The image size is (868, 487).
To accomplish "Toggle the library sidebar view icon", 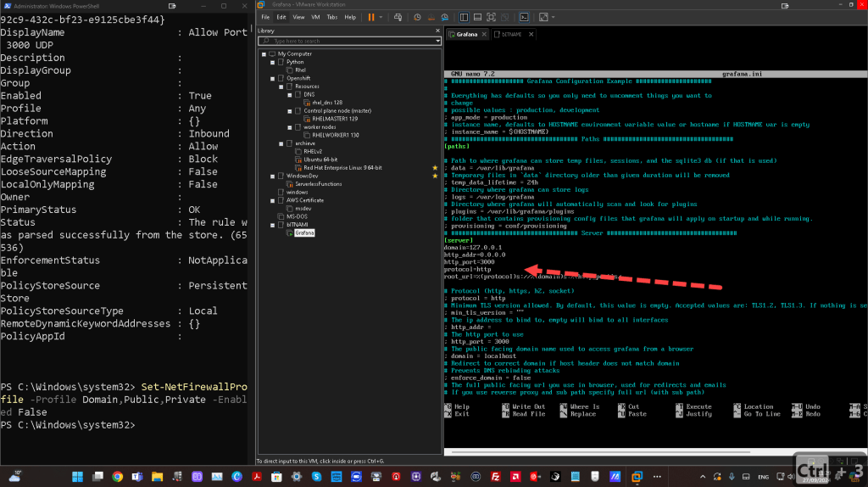I will [464, 17].
